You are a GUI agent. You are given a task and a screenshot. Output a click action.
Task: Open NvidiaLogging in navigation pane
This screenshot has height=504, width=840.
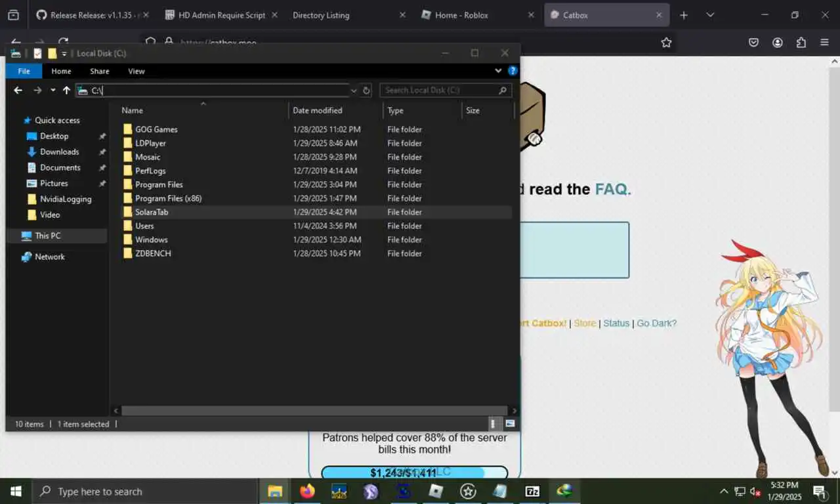(x=66, y=199)
